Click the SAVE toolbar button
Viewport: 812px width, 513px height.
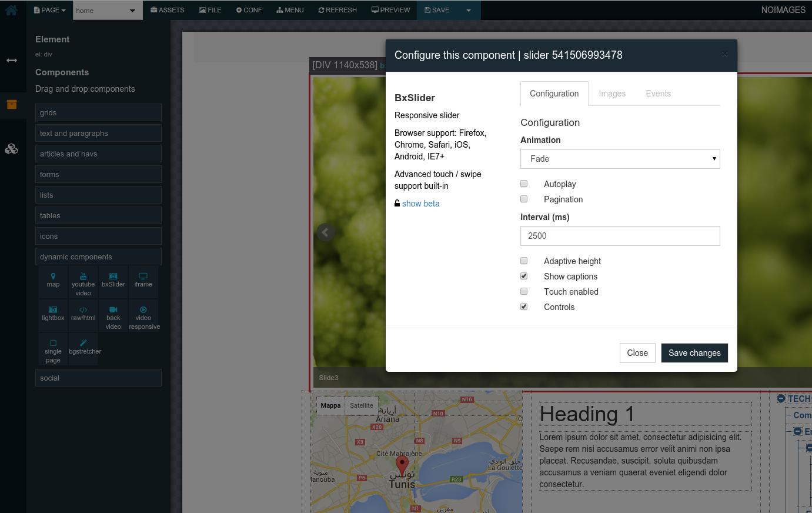pyautogui.click(x=437, y=10)
